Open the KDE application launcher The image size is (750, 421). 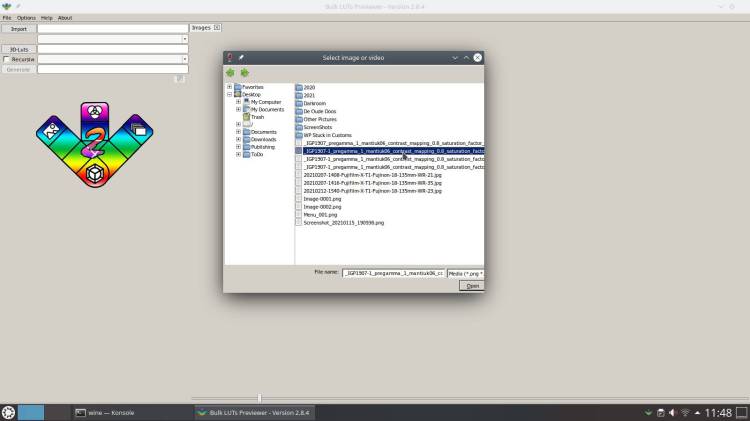coord(8,412)
